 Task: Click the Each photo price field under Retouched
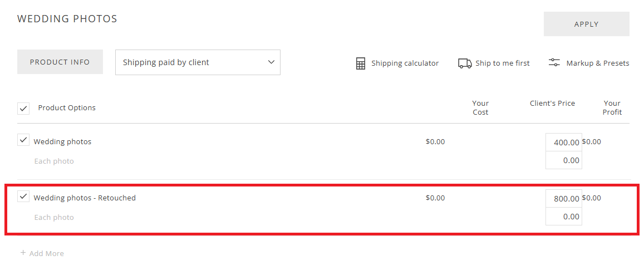point(563,217)
